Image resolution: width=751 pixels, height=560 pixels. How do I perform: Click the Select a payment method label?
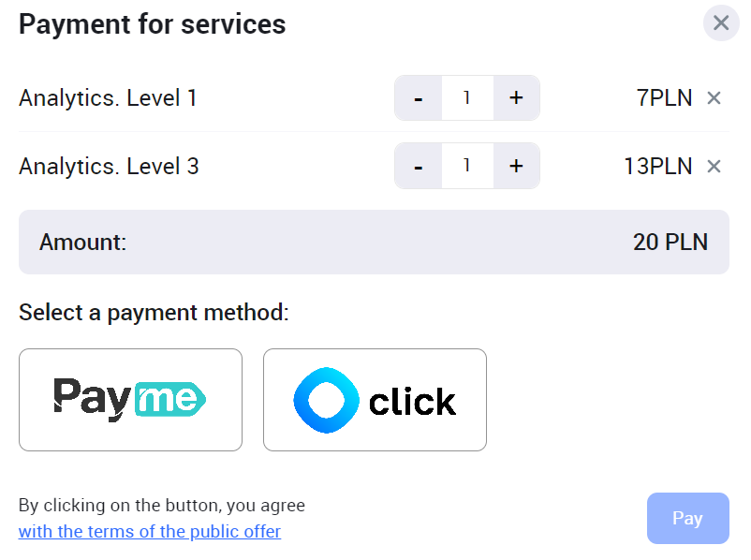(154, 313)
